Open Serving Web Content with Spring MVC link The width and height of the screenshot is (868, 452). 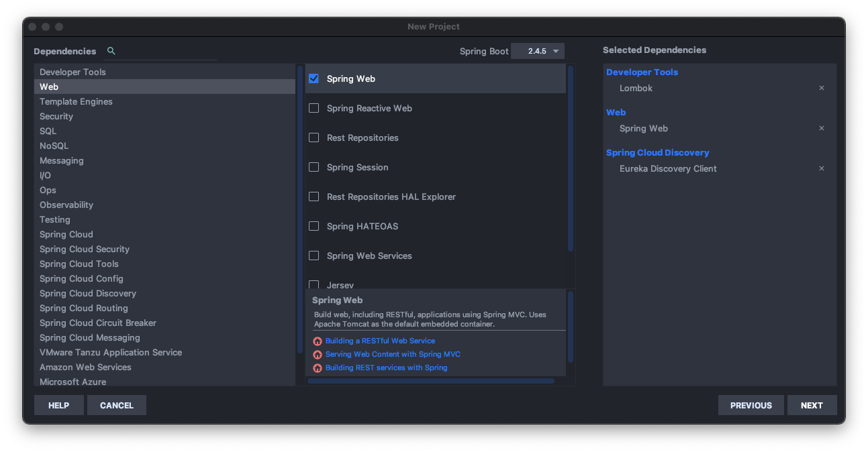point(393,354)
